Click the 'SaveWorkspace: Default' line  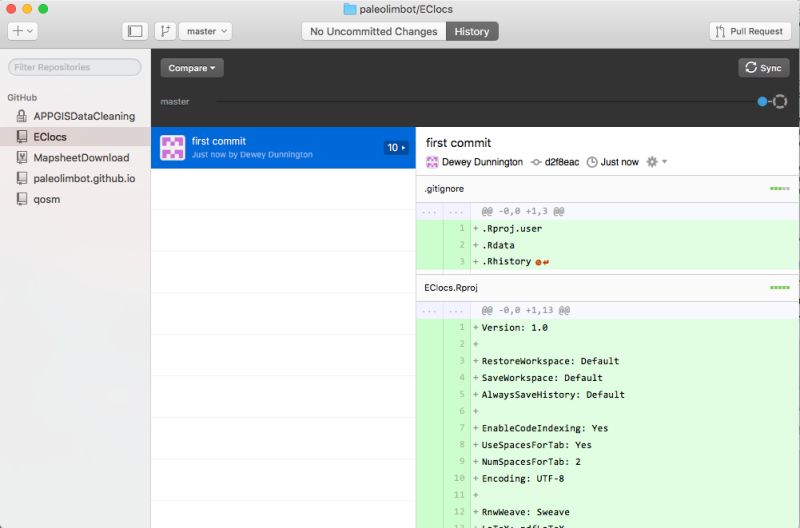click(608, 378)
